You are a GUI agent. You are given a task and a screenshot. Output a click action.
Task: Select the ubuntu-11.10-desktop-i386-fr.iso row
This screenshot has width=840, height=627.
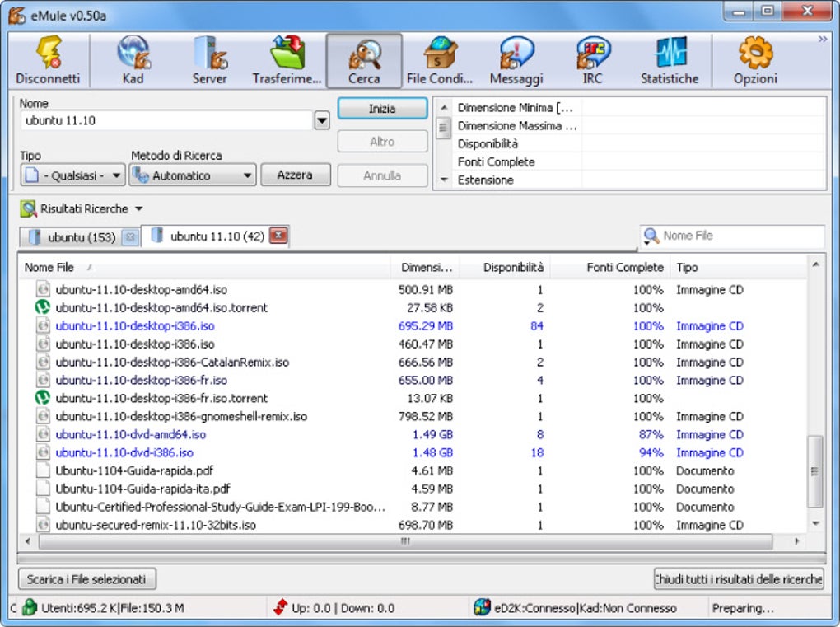click(413, 380)
